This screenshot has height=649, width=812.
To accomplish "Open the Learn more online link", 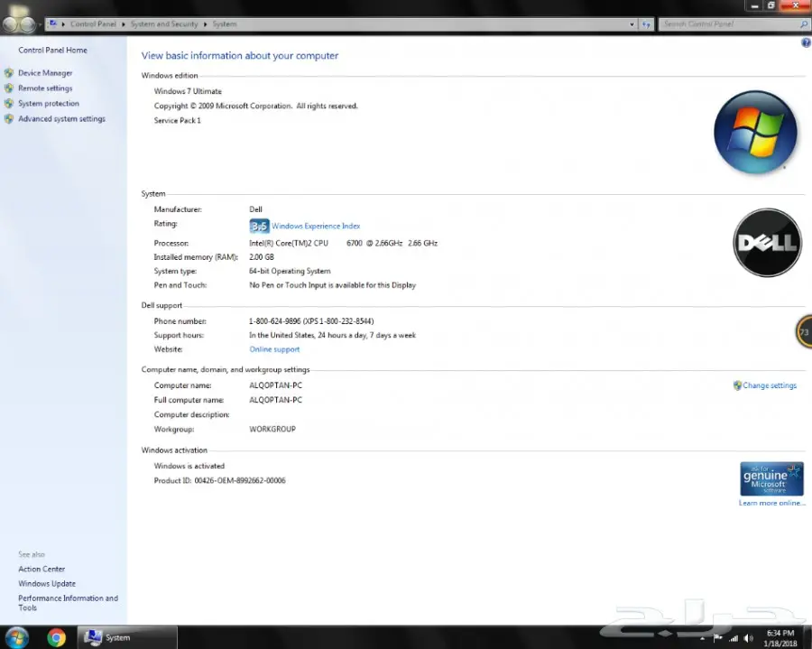I will (771, 503).
